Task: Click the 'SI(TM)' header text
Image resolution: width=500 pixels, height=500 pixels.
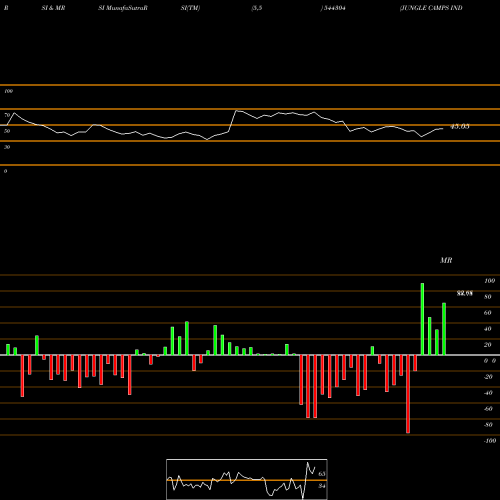Action: coord(190,8)
